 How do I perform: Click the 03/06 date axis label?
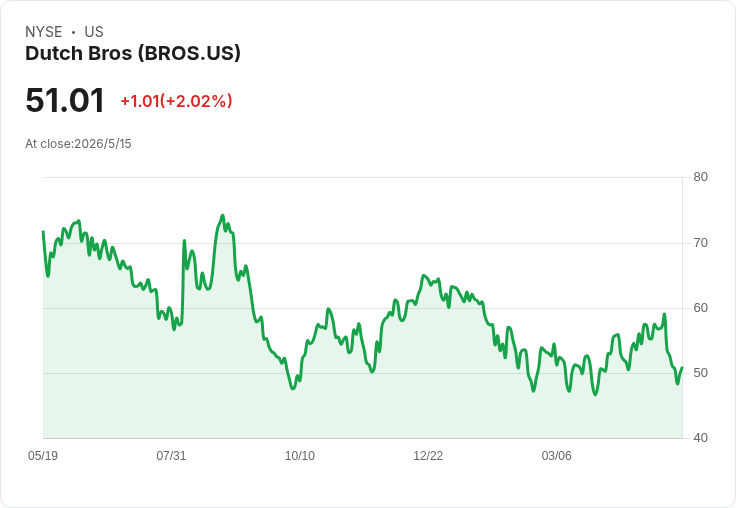[557, 455]
